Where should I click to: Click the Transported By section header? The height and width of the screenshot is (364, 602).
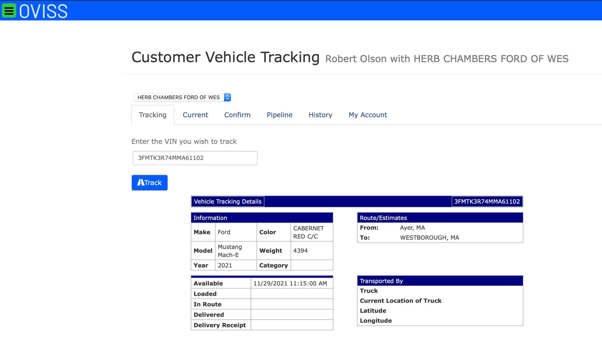[440, 281]
